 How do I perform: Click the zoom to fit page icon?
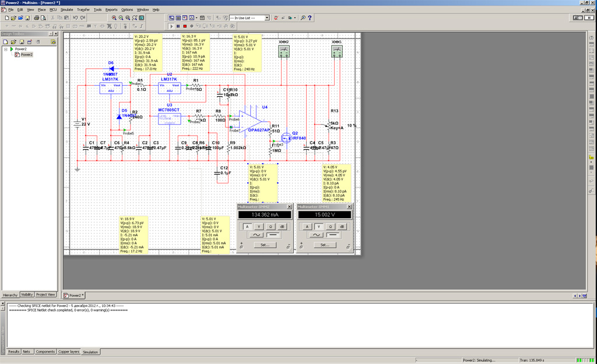pyautogui.click(x=135, y=18)
